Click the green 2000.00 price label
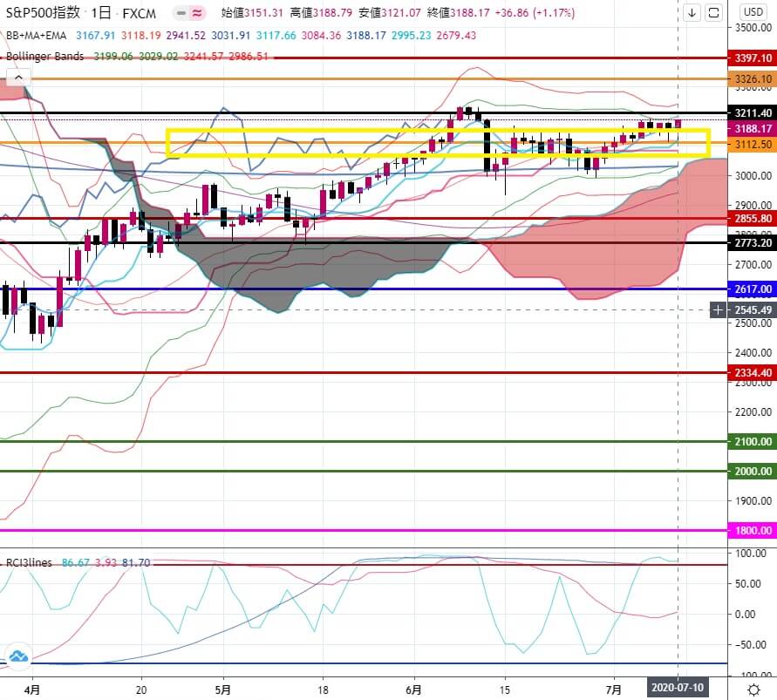Image resolution: width=777 pixels, height=700 pixels. pyautogui.click(x=753, y=471)
